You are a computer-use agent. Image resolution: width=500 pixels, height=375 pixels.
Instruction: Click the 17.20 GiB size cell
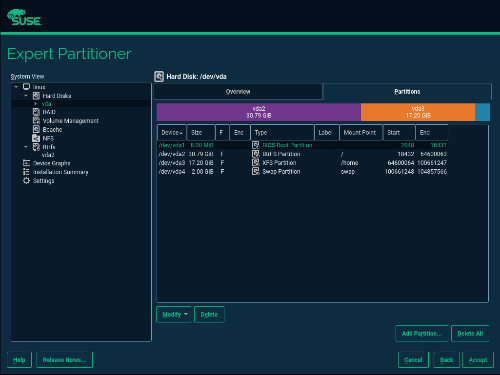click(x=201, y=163)
